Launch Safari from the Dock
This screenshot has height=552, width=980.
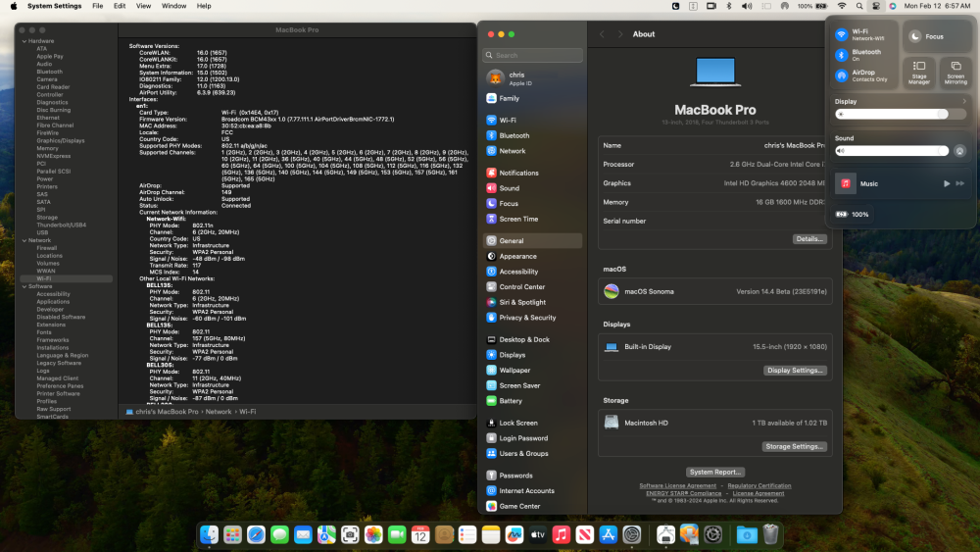(256, 534)
